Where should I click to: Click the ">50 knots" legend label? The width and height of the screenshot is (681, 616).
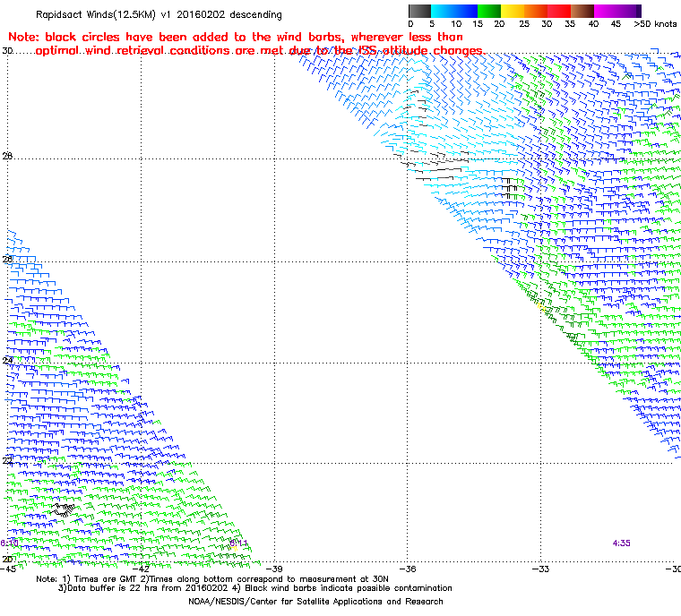655,24
